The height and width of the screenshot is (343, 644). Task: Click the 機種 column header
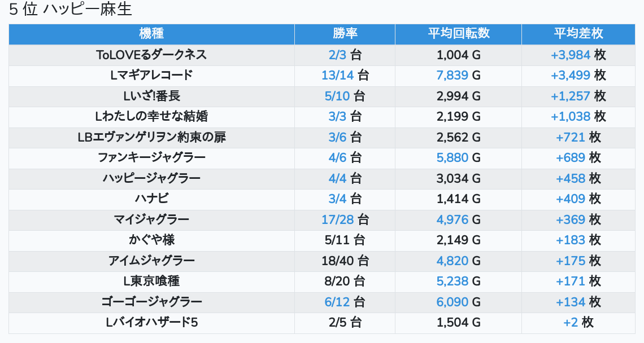pos(151,34)
